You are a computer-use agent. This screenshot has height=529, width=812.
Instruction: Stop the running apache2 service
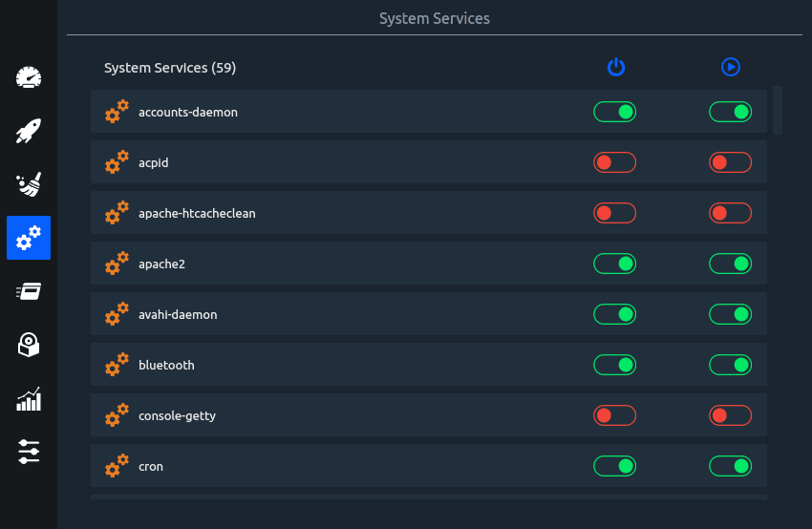click(731, 264)
